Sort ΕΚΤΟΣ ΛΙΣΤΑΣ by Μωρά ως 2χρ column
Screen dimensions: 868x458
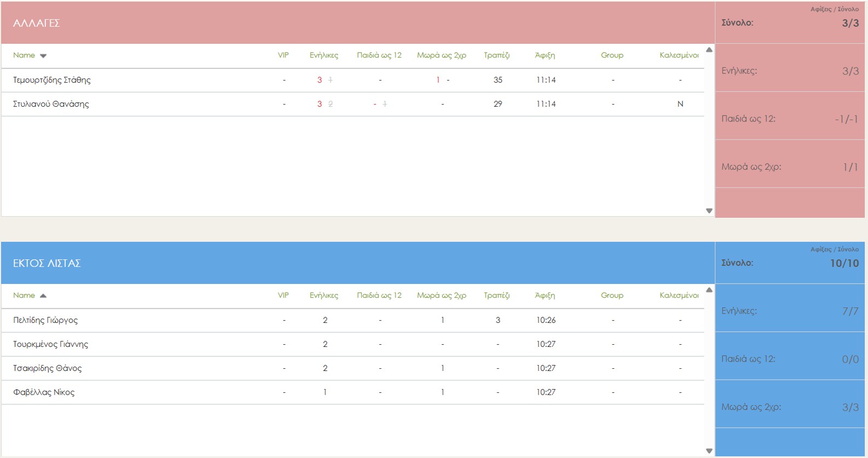point(441,295)
